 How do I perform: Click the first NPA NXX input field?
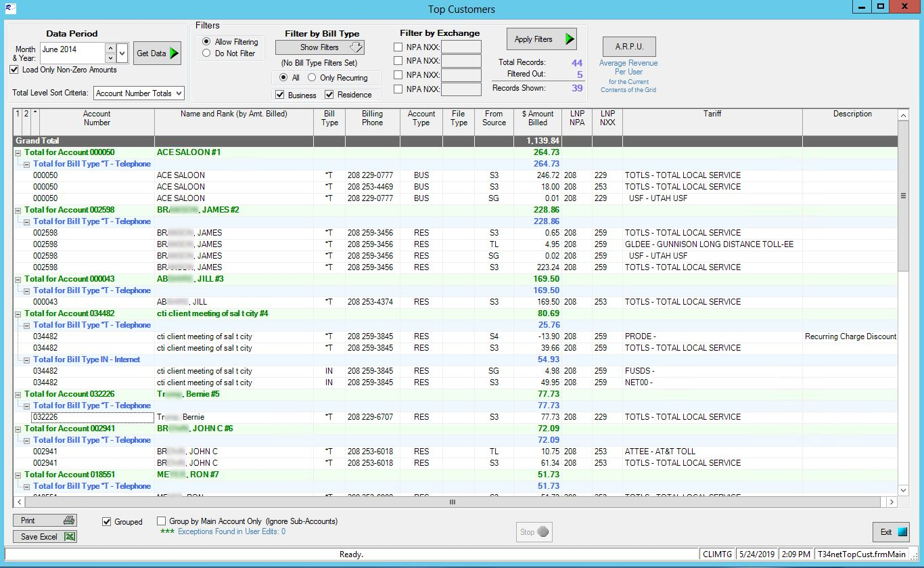(x=461, y=47)
